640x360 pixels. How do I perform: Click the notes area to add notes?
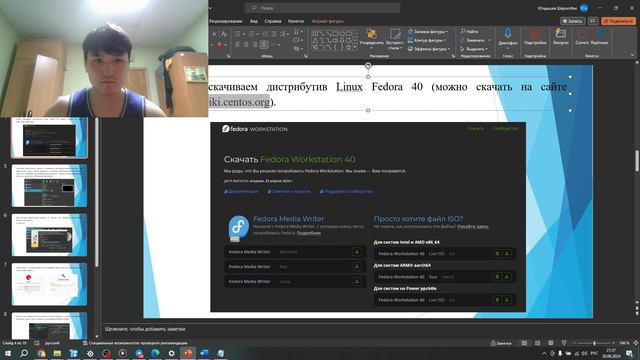[x=367, y=329]
